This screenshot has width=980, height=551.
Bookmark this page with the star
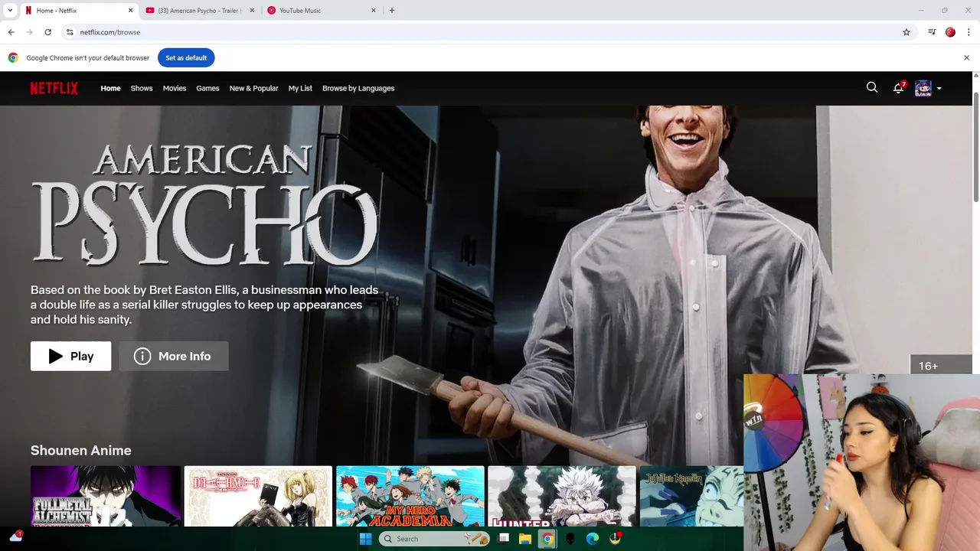pyautogui.click(x=906, y=32)
